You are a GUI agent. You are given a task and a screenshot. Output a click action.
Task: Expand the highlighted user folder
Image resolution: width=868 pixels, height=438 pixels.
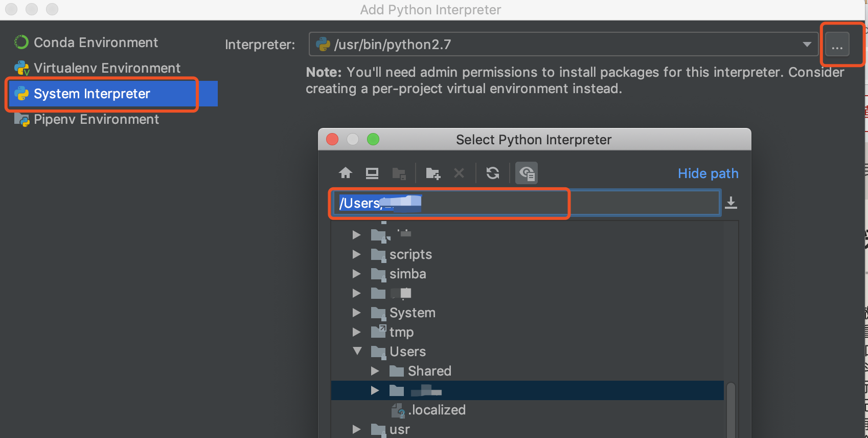(x=375, y=390)
